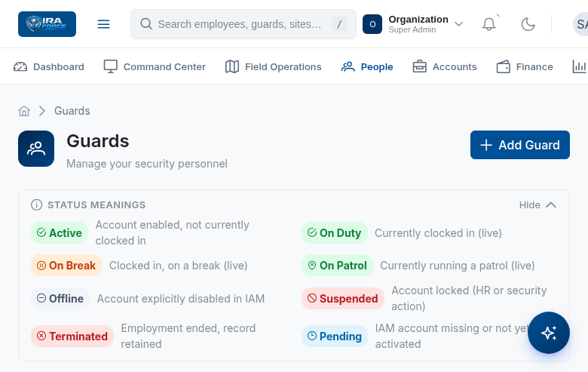Click the Guards page heading
Screen dimensions: 588x372
point(98,141)
